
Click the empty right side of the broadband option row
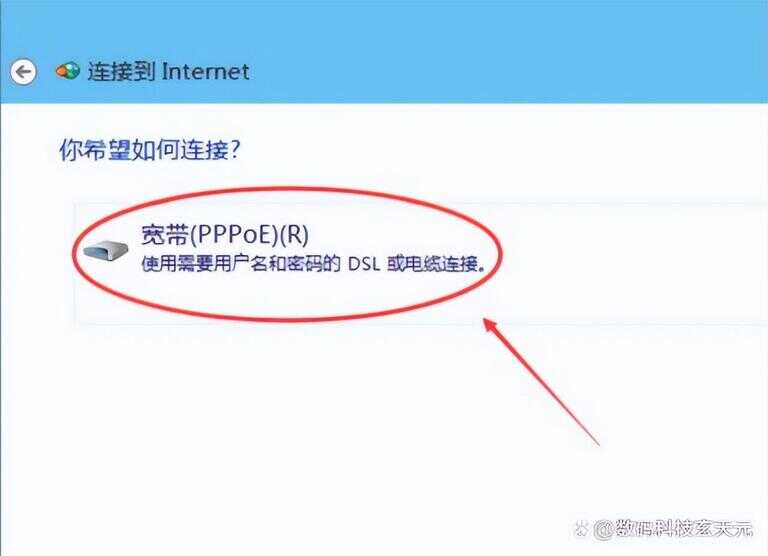(x=637, y=264)
